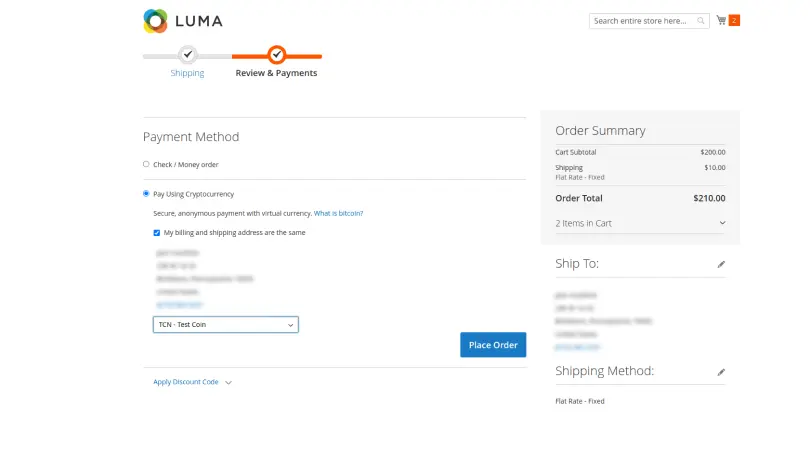Click the checkout progress bar
The height and width of the screenshot is (450, 810).
tap(232, 56)
